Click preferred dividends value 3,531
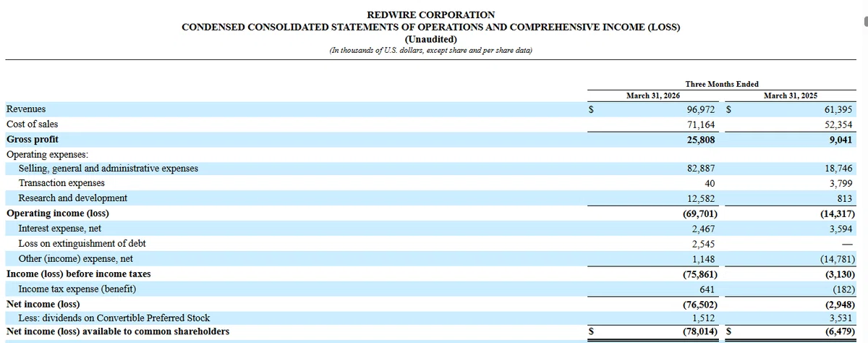 841,318
